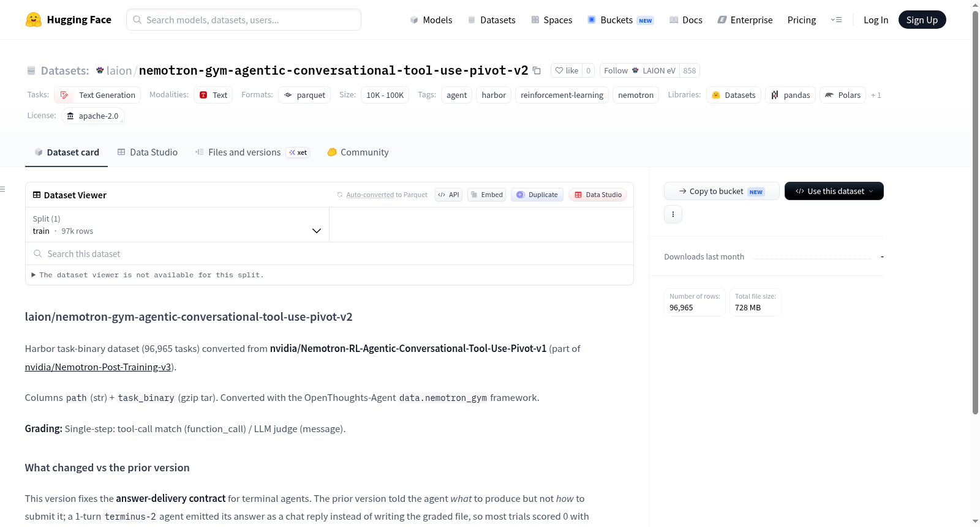
Task: Click the Sign Up button
Action: 922,20
